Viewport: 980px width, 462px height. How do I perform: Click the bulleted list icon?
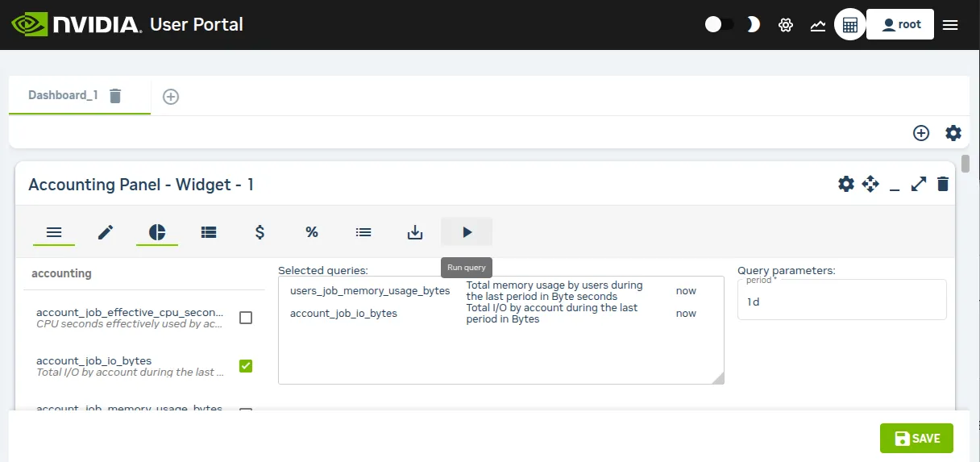[363, 232]
